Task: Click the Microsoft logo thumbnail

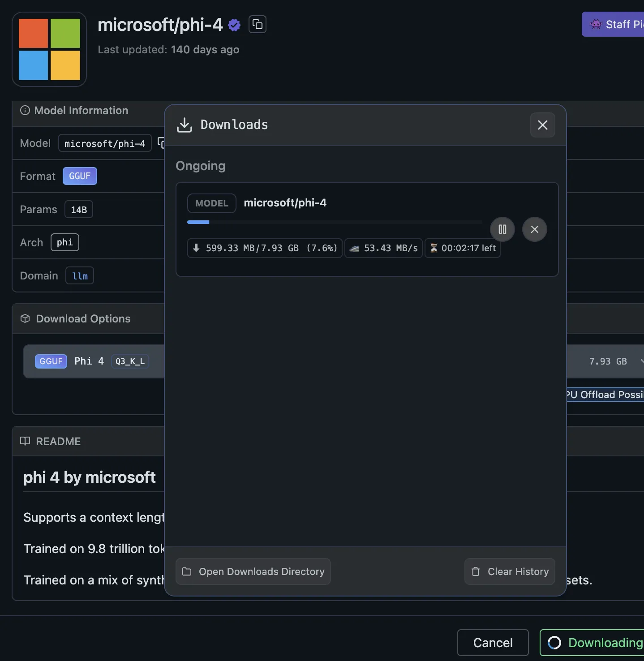Action: 49,49
